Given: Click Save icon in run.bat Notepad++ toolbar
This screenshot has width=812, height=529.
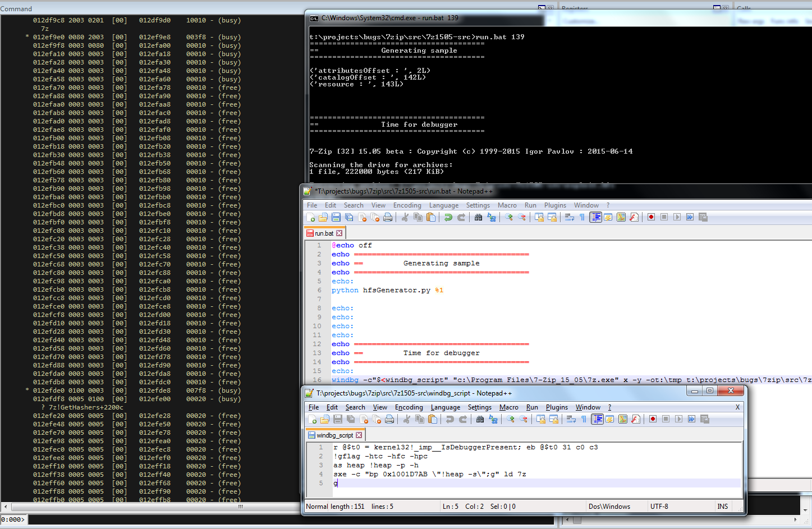Looking at the screenshot, I should [x=336, y=217].
